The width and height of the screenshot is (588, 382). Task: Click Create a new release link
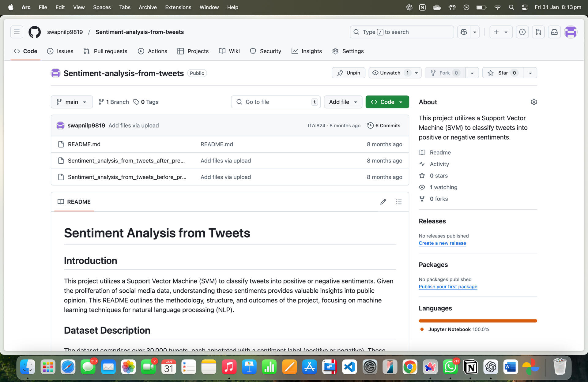442,243
